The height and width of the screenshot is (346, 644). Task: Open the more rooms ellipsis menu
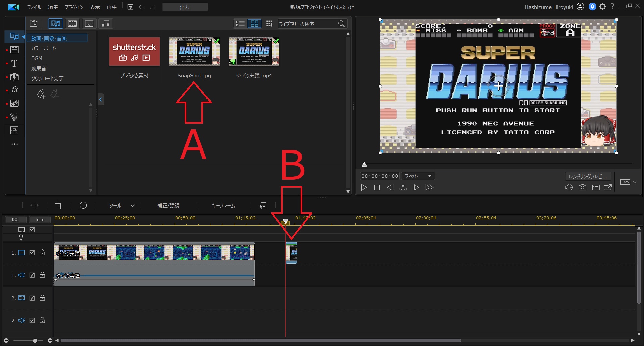[14, 144]
